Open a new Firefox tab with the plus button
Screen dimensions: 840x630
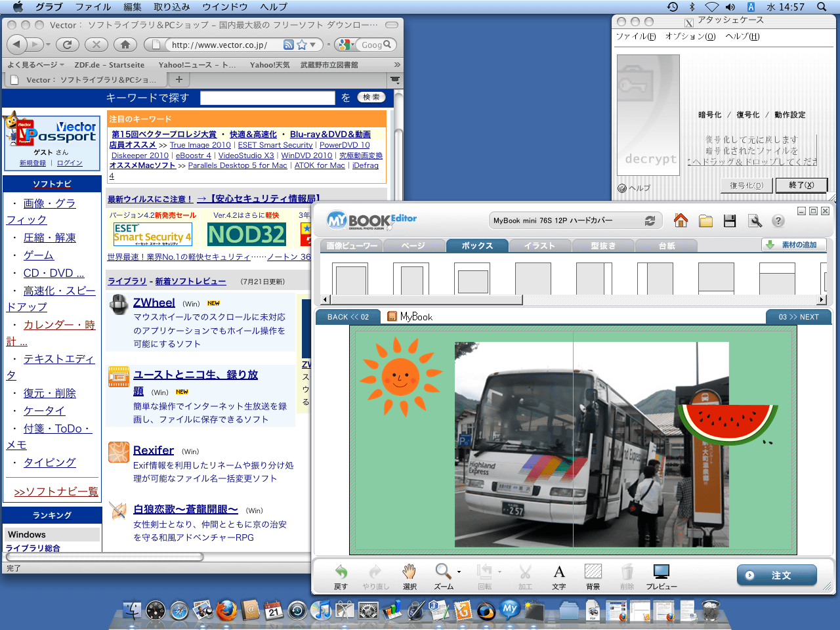pos(178,79)
